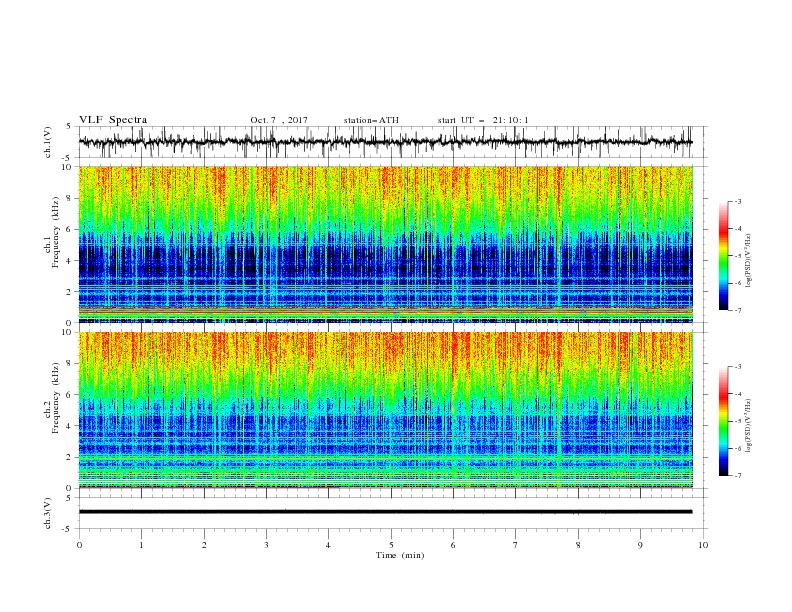Click time axis tick label "3"

[267, 545]
